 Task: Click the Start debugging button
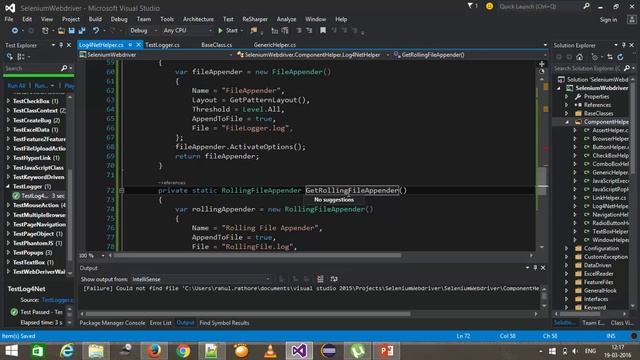click(x=229, y=31)
